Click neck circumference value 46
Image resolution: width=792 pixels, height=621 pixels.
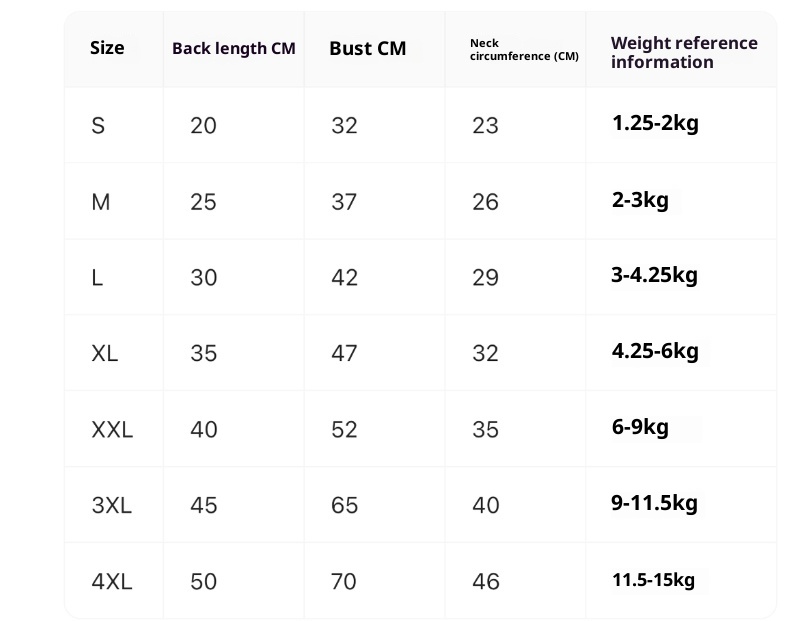click(485, 581)
